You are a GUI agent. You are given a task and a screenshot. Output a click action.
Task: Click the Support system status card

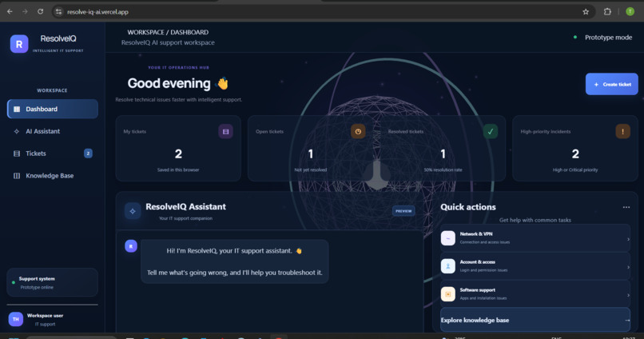[53, 282]
